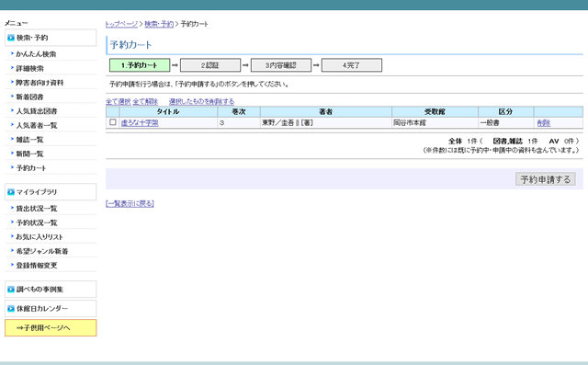Open the 新着図書 menu entry
This screenshot has height=365, width=588.
coord(29,97)
